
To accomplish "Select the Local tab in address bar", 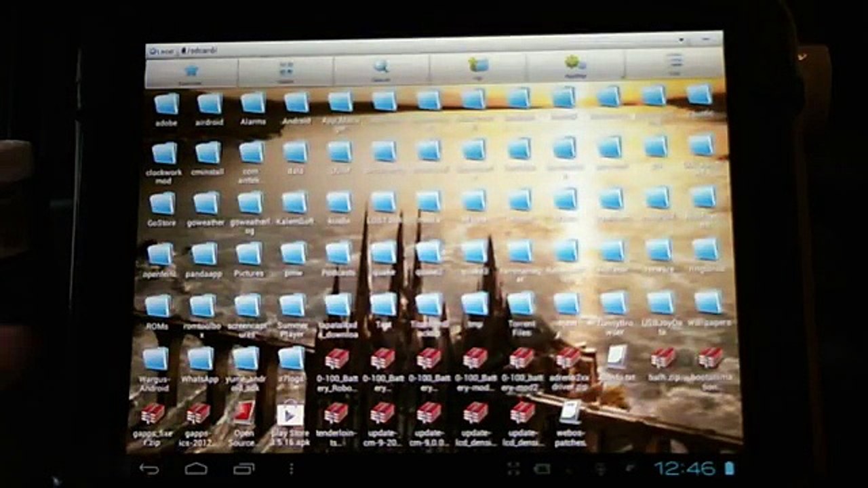I will pos(161,52).
